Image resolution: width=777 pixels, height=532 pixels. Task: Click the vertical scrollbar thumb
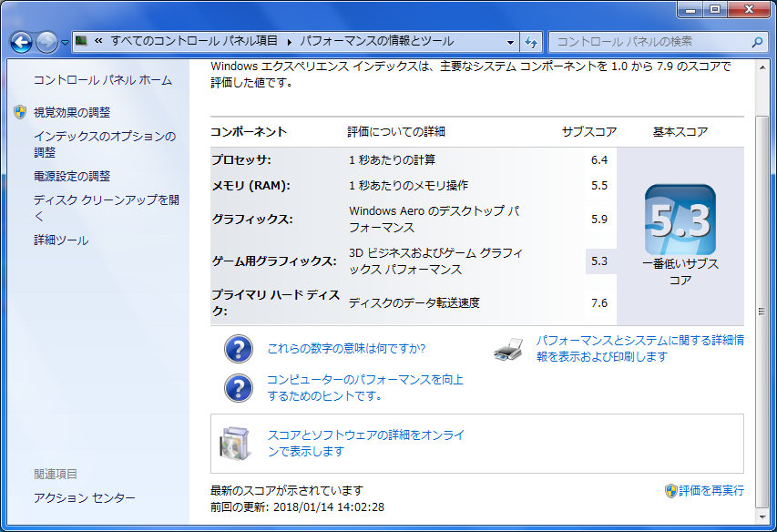coord(762,312)
